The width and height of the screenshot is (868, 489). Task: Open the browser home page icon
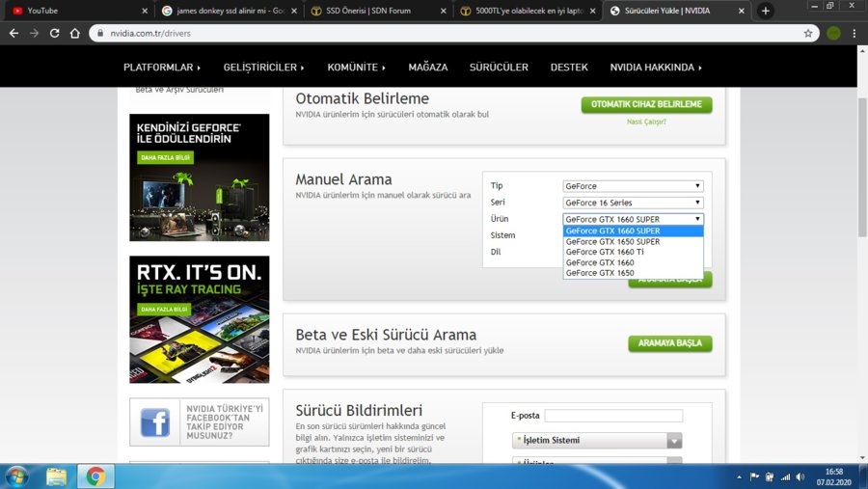[x=74, y=33]
